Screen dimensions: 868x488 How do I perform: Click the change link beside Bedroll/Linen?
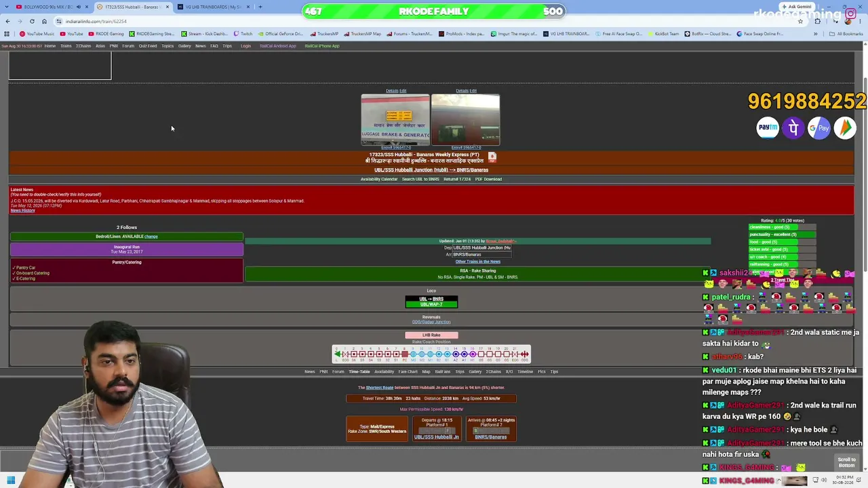(x=151, y=237)
